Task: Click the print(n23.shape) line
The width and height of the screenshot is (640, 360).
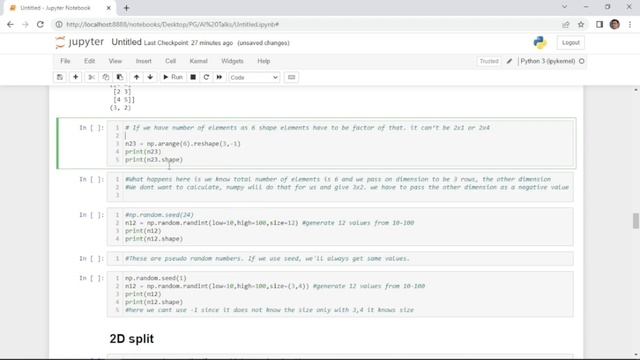Action: [154, 160]
